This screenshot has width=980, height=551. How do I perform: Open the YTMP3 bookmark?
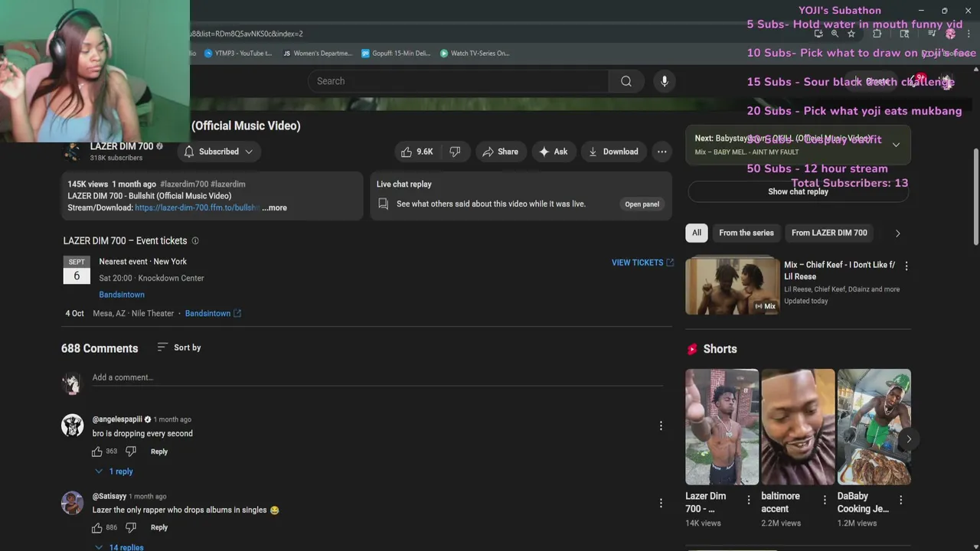click(238, 54)
